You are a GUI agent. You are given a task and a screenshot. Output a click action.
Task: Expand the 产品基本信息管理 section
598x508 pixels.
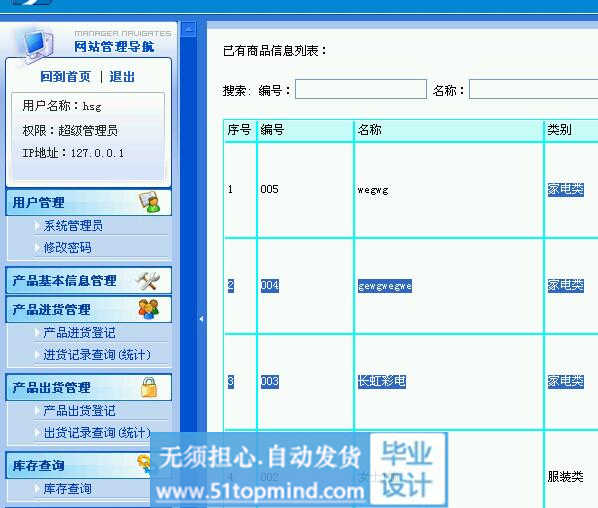point(88,281)
